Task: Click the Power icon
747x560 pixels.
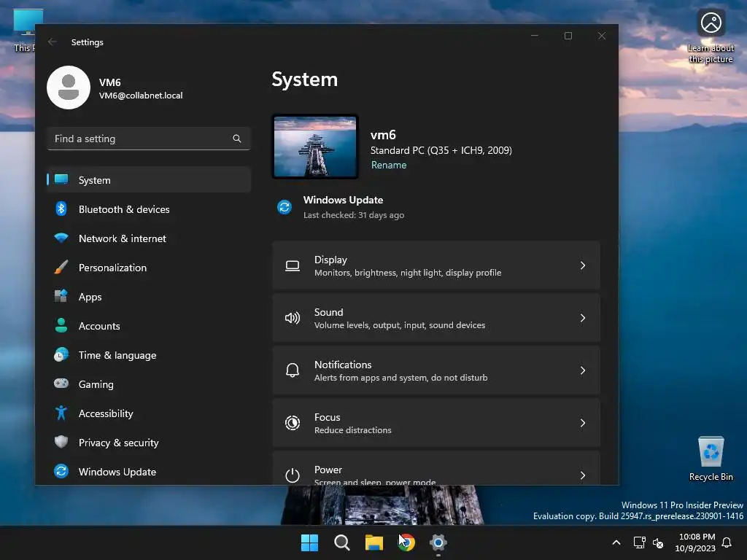Action: click(x=293, y=475)
